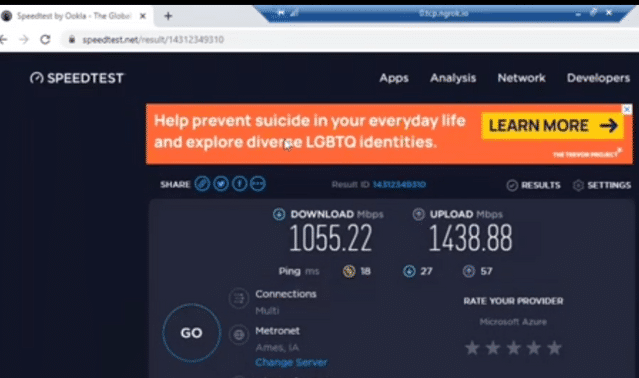This screenshot has width=639, height=378.
Task: Click the upload arrow icon
Action: [x=419, y=214]
